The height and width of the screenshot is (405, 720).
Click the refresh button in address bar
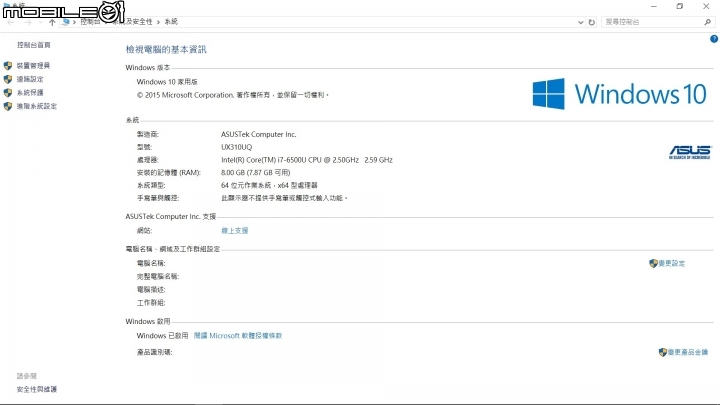click(x=592, y=22)
